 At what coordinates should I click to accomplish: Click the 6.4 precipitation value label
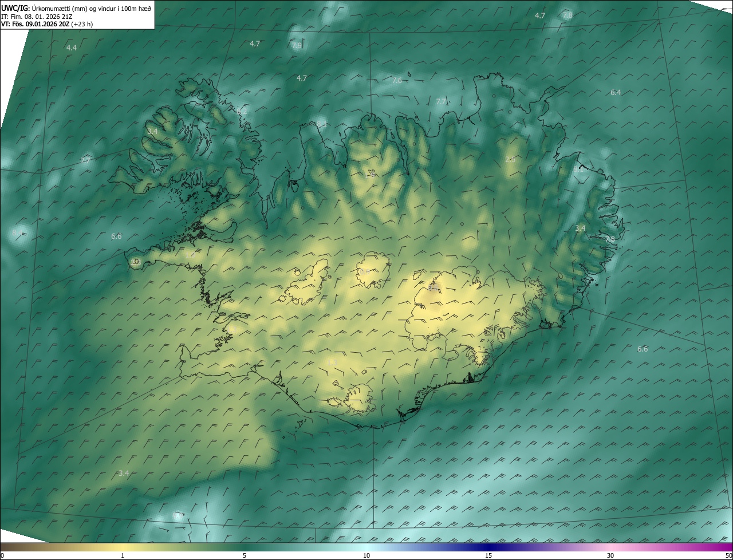click(x=616, y=93)
